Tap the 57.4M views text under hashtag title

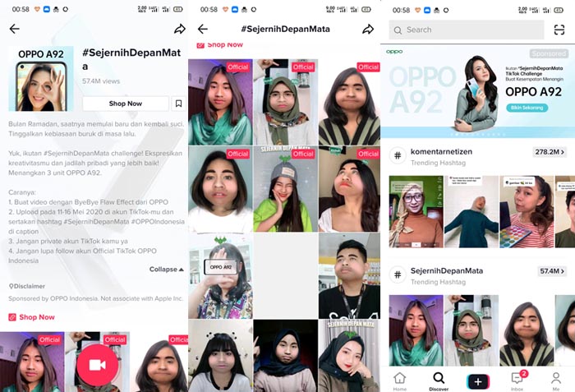[x=101, y=81]
